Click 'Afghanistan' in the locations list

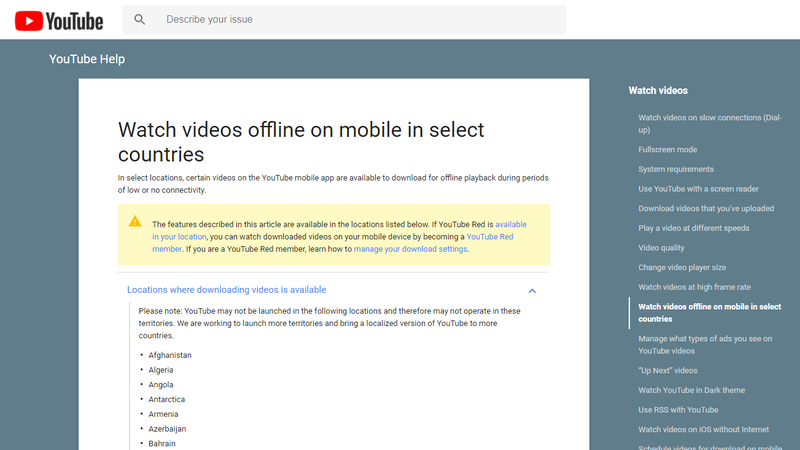170,355
